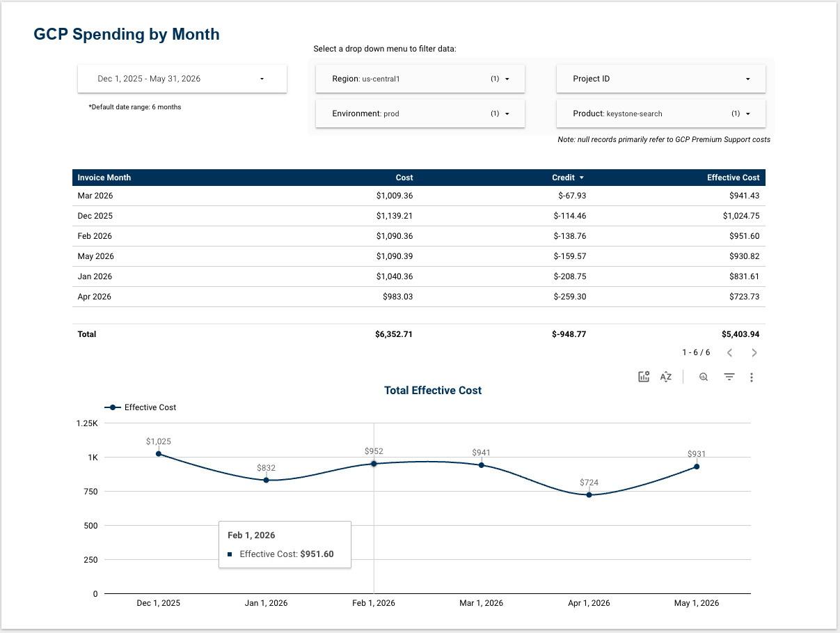The width and height of the screenshot is (840, 633).
Task: Click the total effective cost $5,403.94
Action: tap(741, 334)
